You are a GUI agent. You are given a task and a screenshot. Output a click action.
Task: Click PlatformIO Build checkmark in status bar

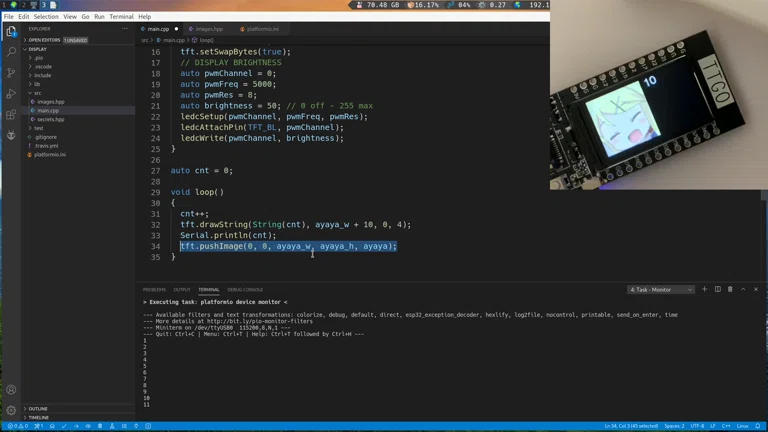click(x=64, y=426)
